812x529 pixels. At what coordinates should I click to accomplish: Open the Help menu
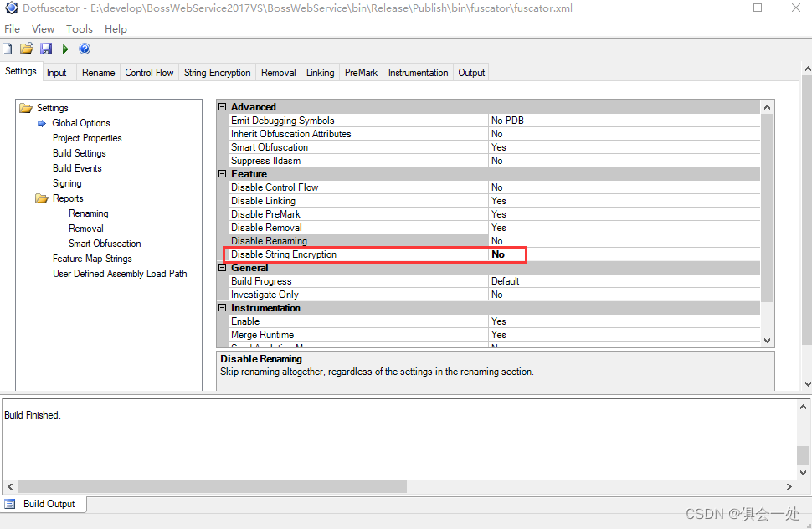[x=116, y=29]
